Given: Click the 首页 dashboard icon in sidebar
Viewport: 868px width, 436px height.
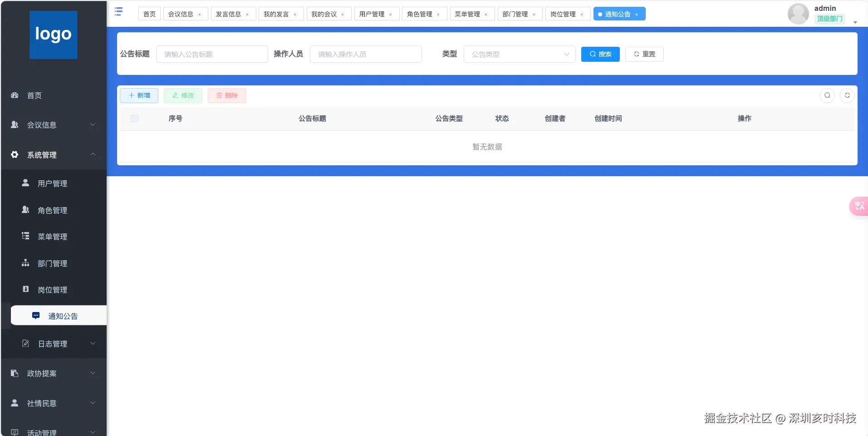Looking at the screenshot, I should pyautogui.click(x=15, y=95).
